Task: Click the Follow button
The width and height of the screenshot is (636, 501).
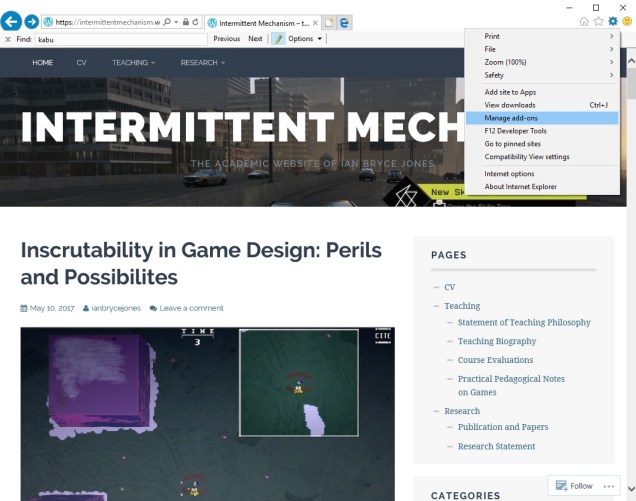Action: [x=574, y=486]
